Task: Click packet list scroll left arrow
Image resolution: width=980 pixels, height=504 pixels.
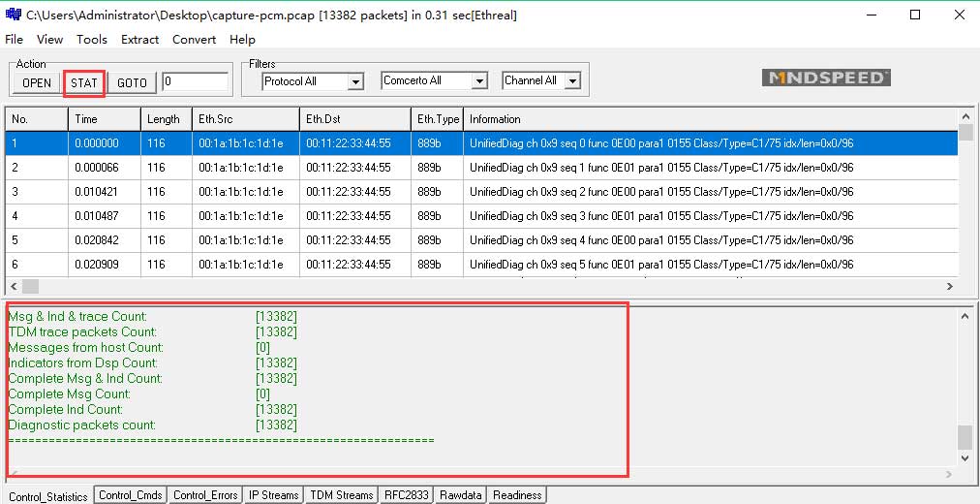Action: click(x=14, y=286)
